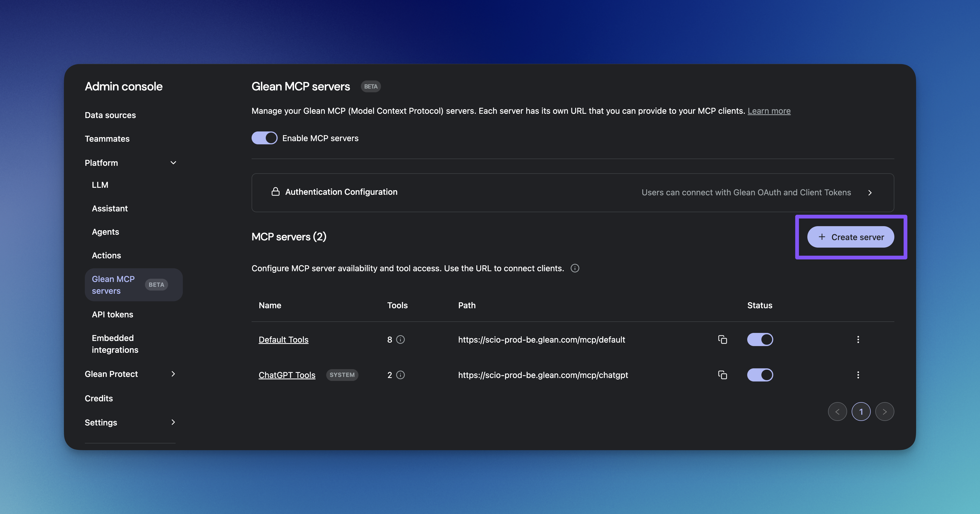The width and height of the screenshot is (980, 514).
Task: Open Authentication Configuration details
Action: pyautogui.click(x=870, y=192)
